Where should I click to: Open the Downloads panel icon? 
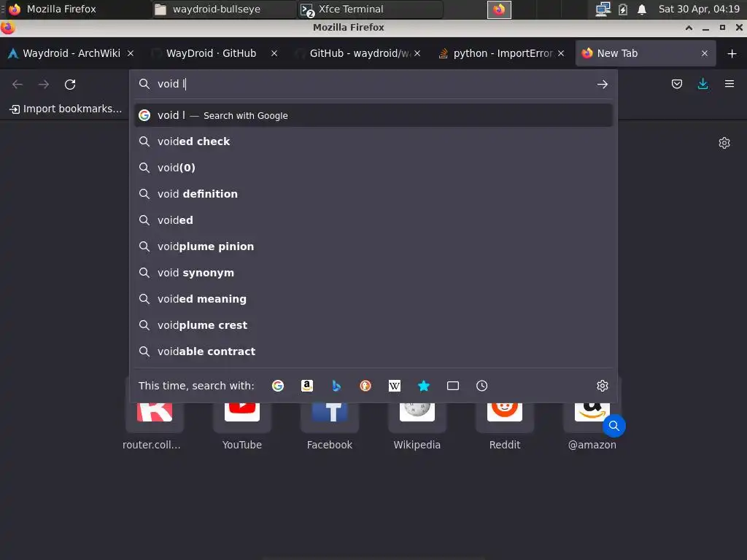(703, 85)
